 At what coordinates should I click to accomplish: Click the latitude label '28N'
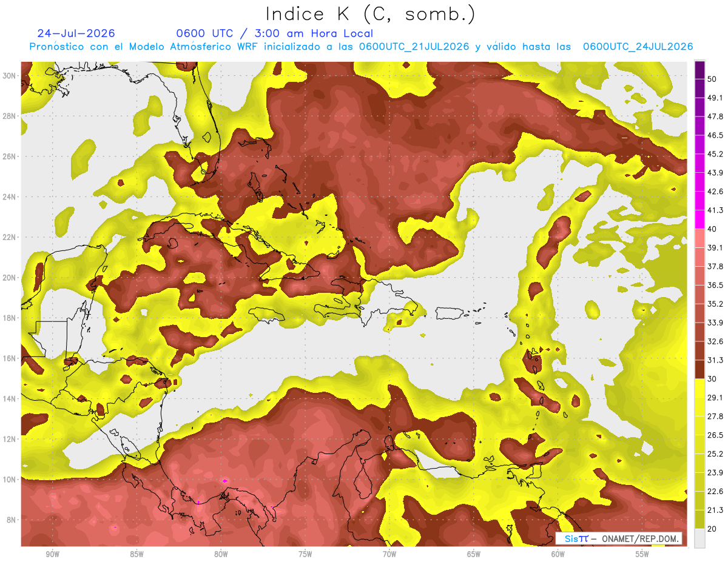9,116
